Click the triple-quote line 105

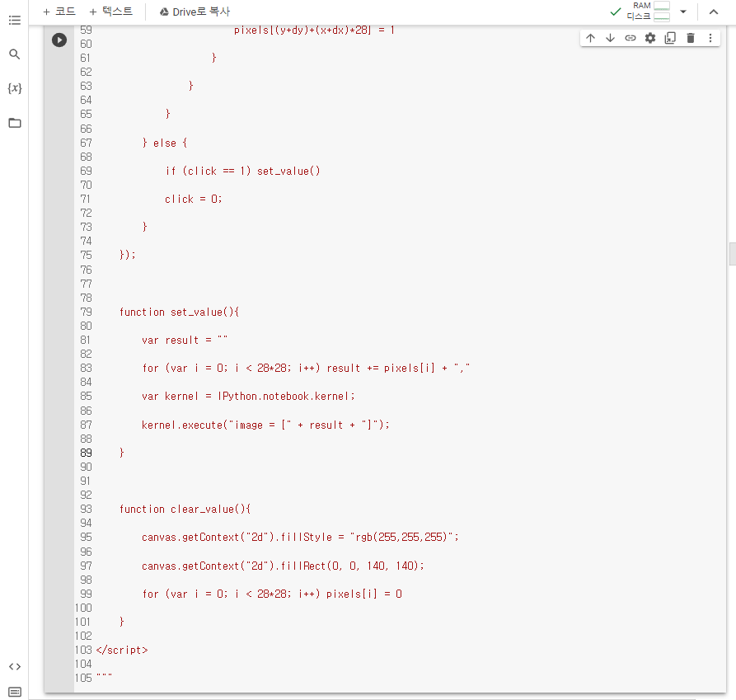pyautogui.click(x=104, y=678)
